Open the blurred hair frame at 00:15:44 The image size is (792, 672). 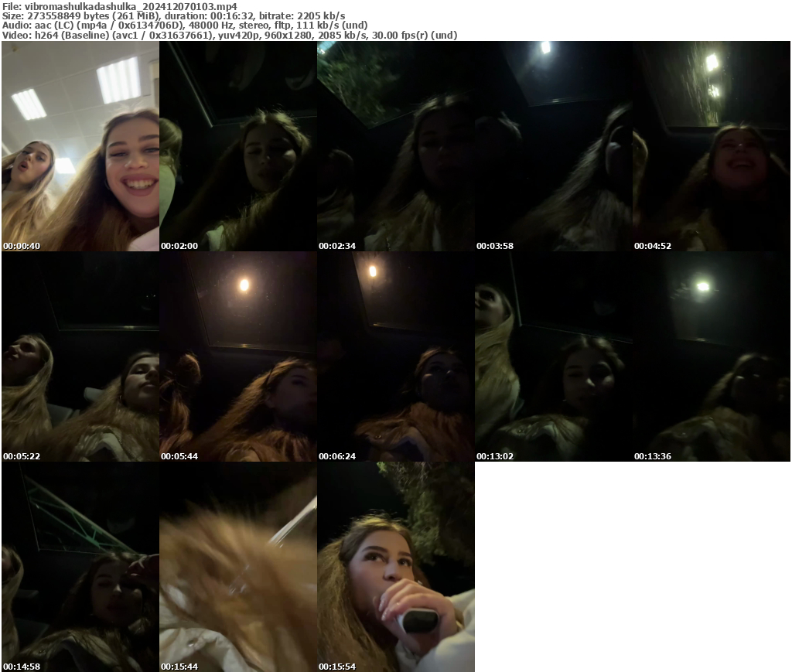click(x=237, y=567)
